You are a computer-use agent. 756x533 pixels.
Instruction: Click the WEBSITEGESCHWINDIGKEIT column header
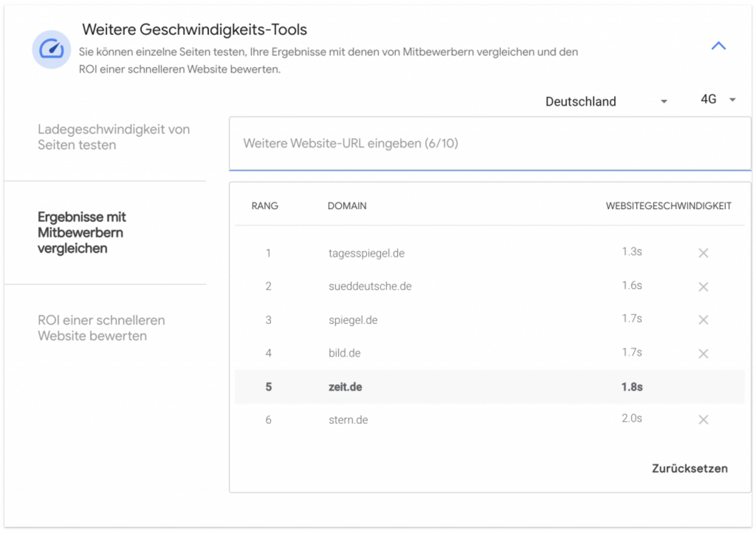(x=668, y=206)
